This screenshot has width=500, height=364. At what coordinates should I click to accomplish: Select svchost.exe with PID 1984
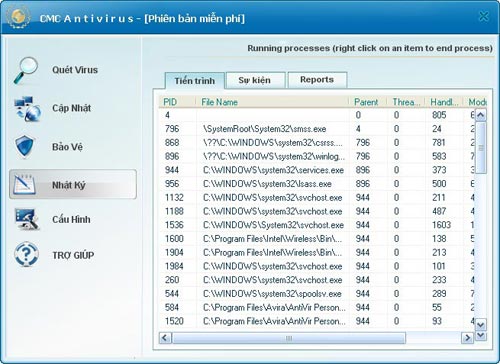317,266
